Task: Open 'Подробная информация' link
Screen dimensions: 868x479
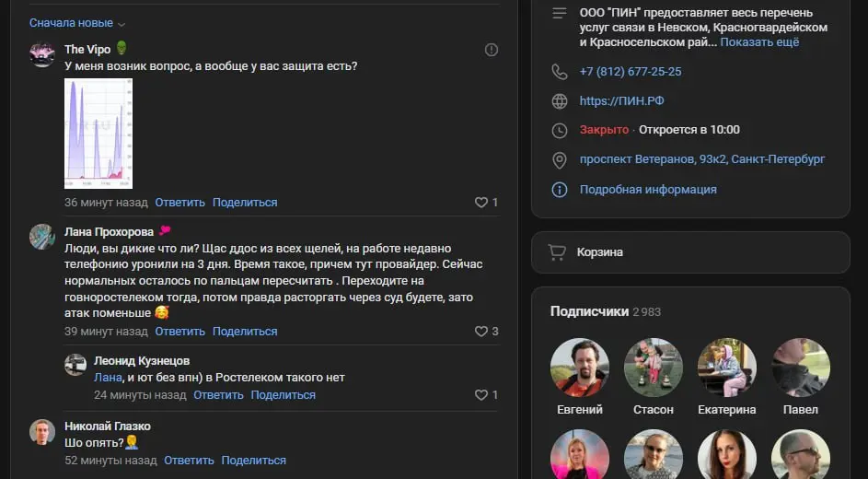Action: [648, 190]
